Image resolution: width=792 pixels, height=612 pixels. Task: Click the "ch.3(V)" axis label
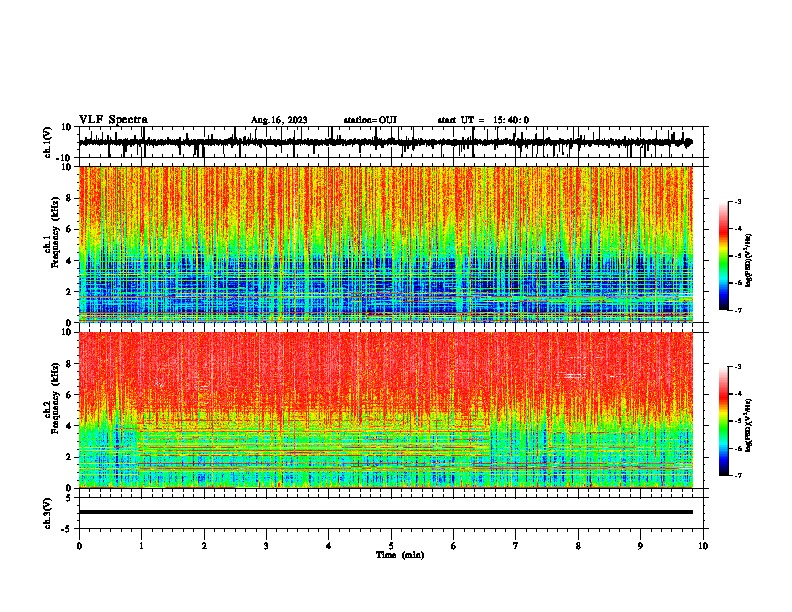49,513
